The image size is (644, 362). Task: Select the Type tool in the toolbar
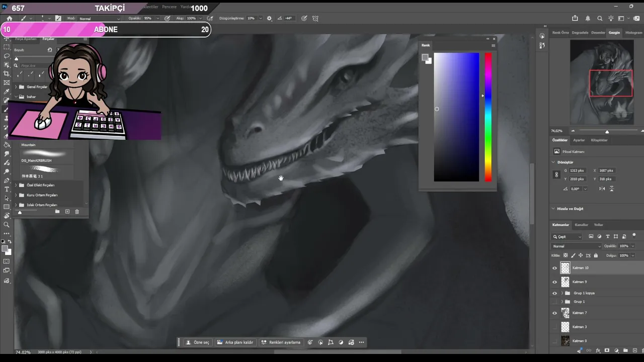tap(7, 189)
